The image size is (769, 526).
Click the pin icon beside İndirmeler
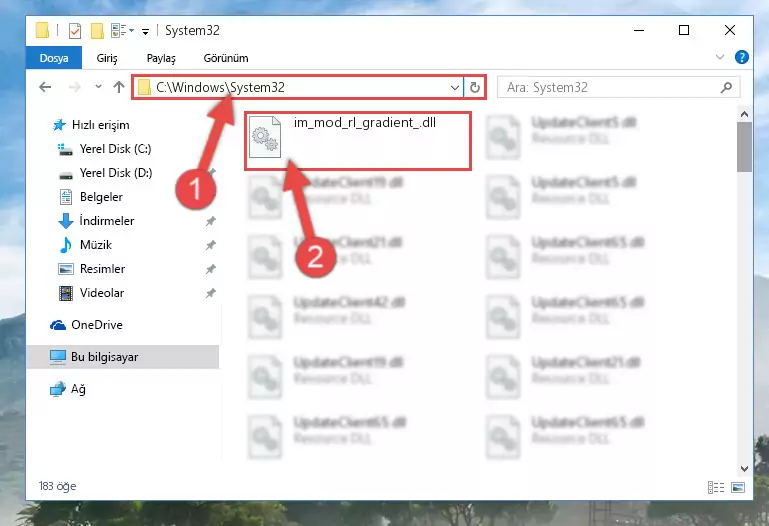pos(210,221)
